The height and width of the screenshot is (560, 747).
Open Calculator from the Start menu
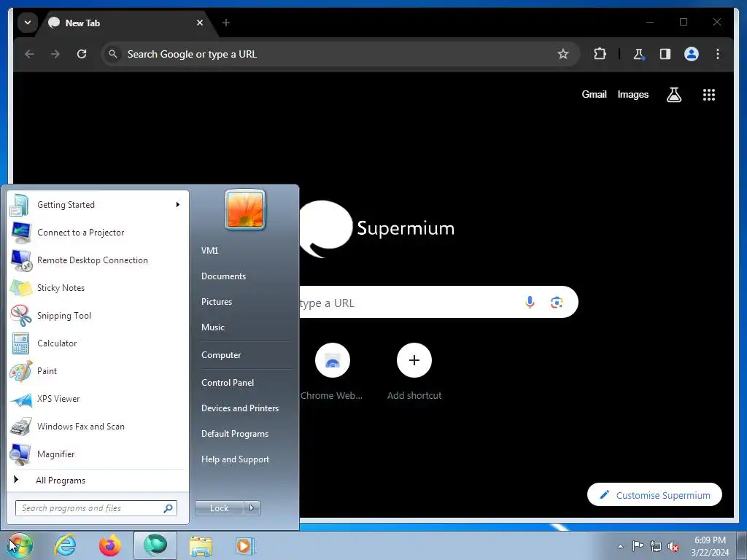[98, 343]
